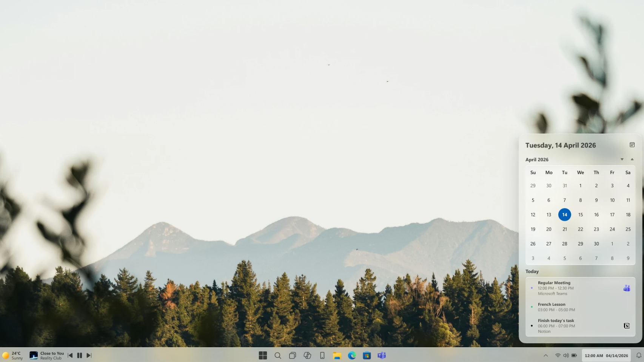Open Phone Link from the taskbar

[322, 355]
